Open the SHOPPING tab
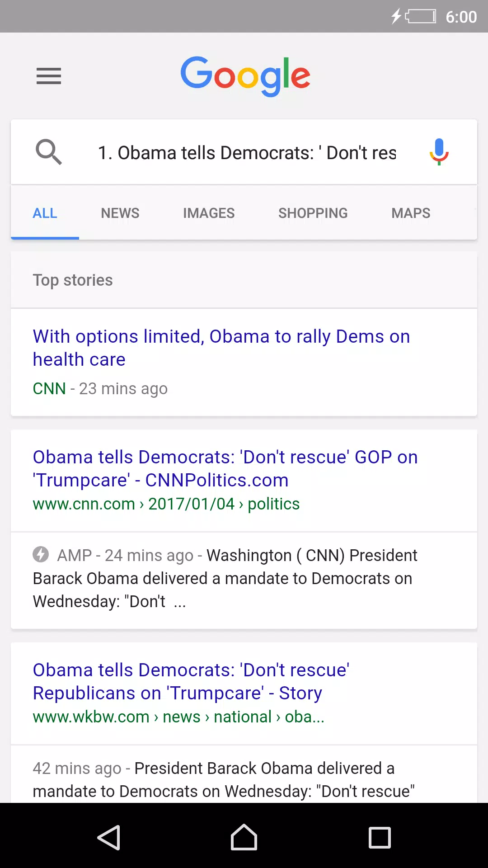Screen dimensions: 488x868 [x=313, y=213]
